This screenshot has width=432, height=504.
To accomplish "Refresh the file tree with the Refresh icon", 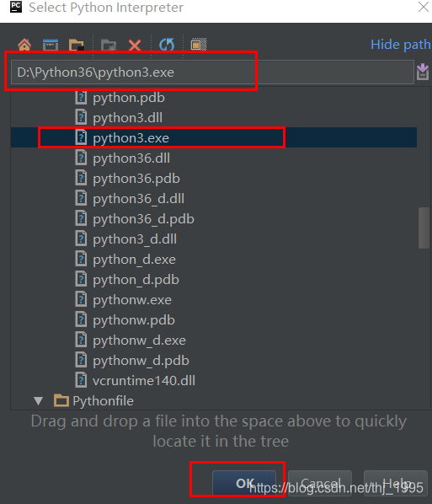I will (x=167, y=45).
